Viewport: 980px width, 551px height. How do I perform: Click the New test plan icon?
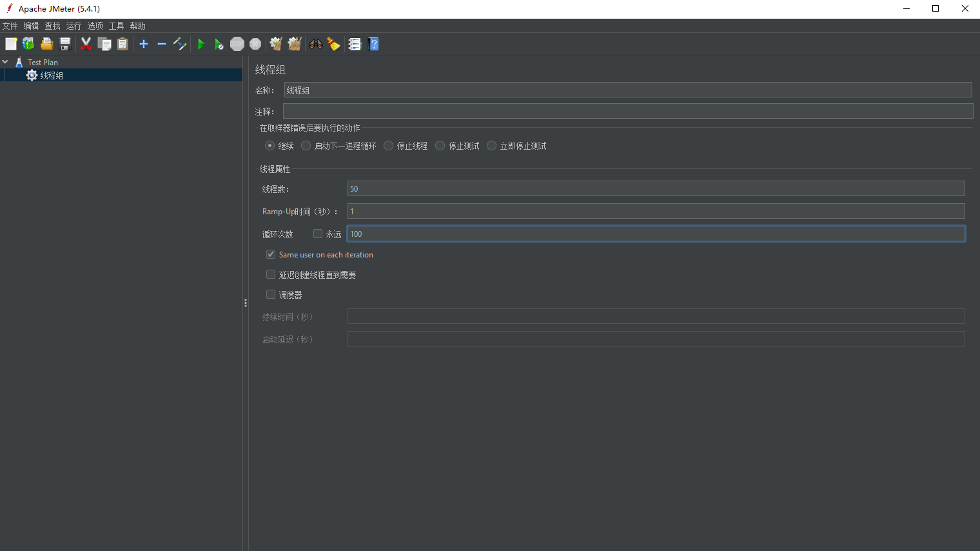coord(11,44)
